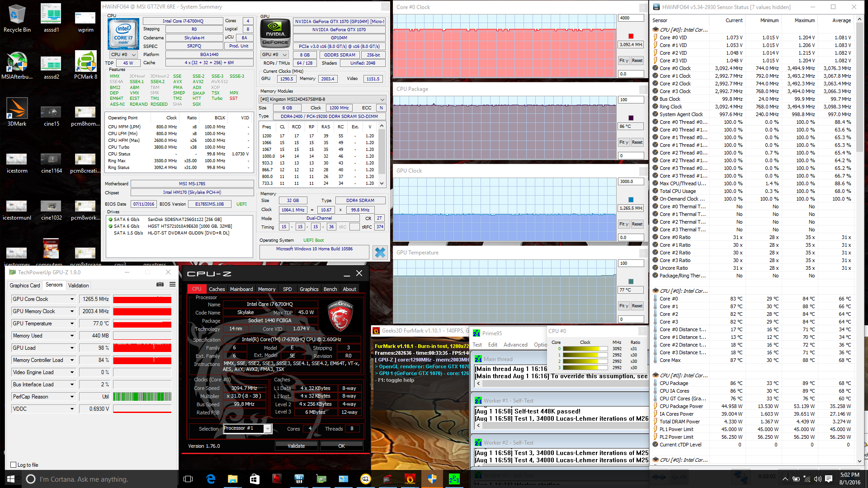Launch Microsoft Edge from the taskbar
This screenshot has width=868, height=488.
[x=211, y=479]
